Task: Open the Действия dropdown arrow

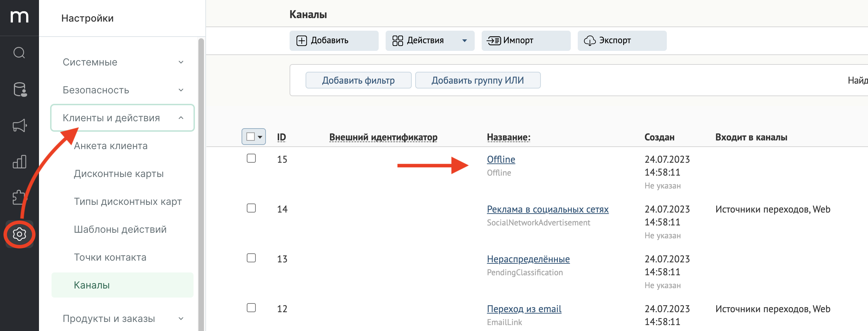Action: [x=465, y=41]
